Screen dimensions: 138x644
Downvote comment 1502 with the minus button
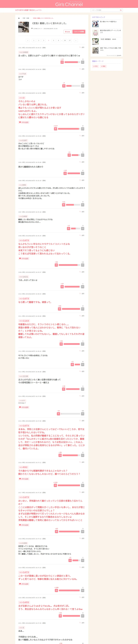(83, 86)
